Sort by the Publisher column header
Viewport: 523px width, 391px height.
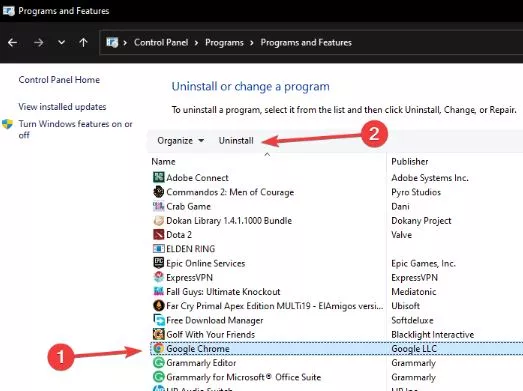click(410, 161)
